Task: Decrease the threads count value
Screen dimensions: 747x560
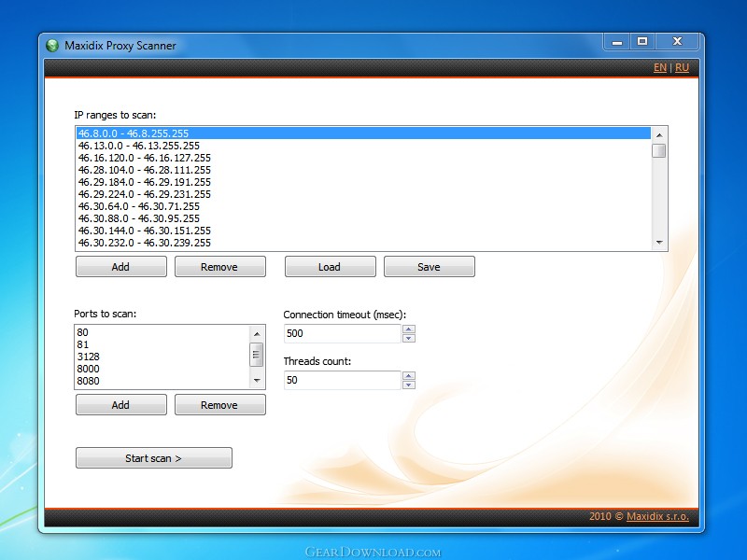Action: [409, 385]
